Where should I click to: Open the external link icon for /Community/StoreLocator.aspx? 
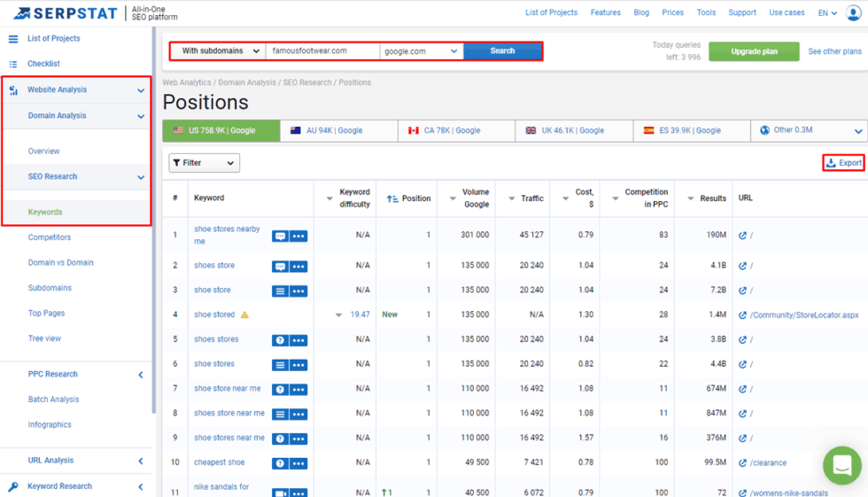742,315
